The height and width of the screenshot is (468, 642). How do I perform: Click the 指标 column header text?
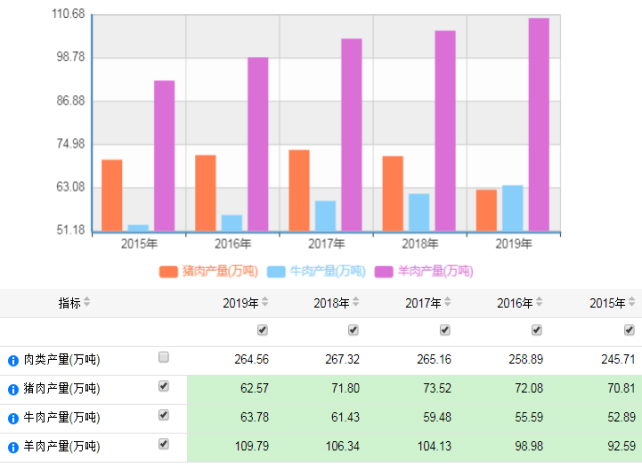click(69, 303)
